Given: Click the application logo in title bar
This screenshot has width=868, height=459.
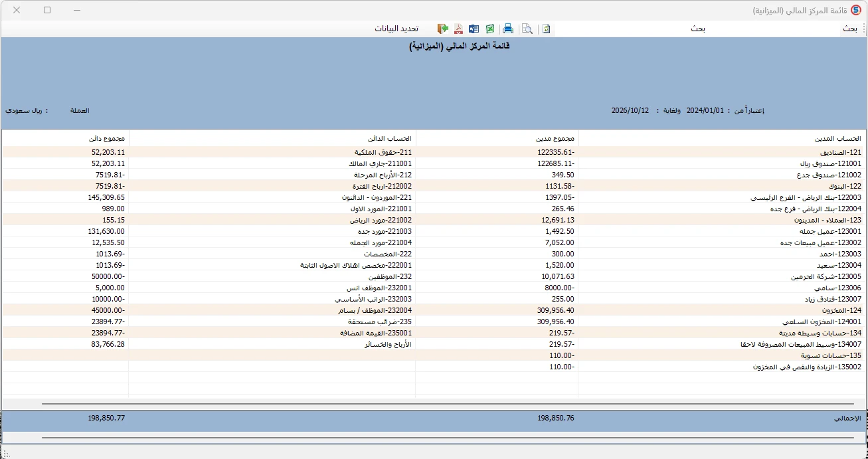Looking at the screenshot, I should [856, 11].
